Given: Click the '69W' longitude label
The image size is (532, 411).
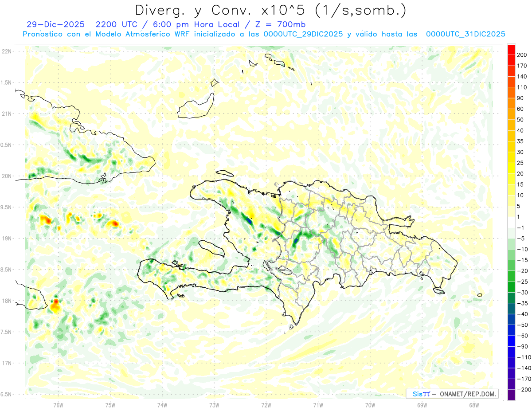Looking at the screenshot, I should pyautogui.click(x=422, y=405).
